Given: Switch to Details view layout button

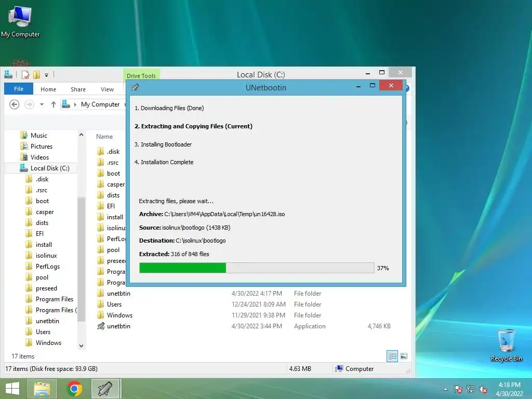Looking at the screenshot, I should (392, 356).
